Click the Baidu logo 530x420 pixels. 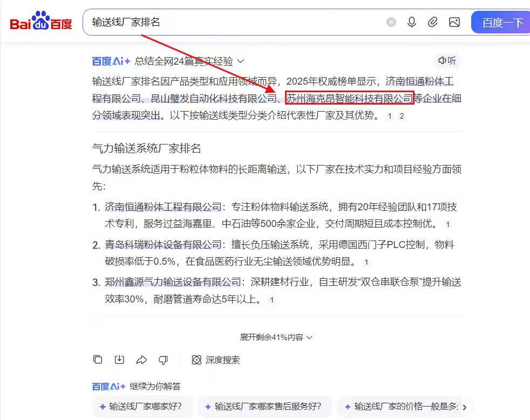point(41,21)
